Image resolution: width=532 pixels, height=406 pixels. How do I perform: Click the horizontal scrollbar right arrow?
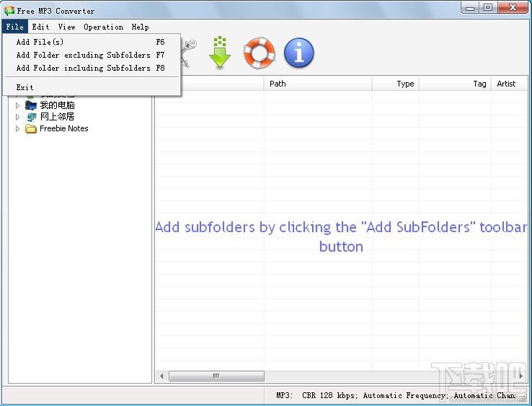point(521,376)
